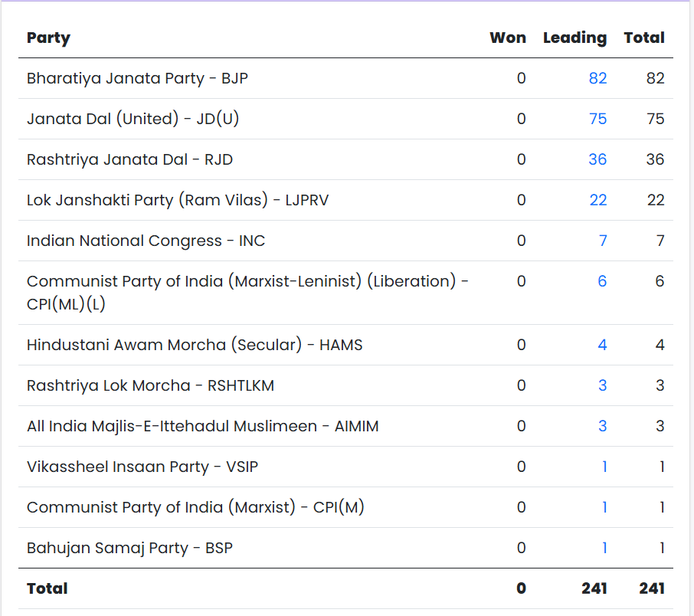This screenshot has height=616, width=694.
Task: Click the Total column header
Action: pos(644,38)
